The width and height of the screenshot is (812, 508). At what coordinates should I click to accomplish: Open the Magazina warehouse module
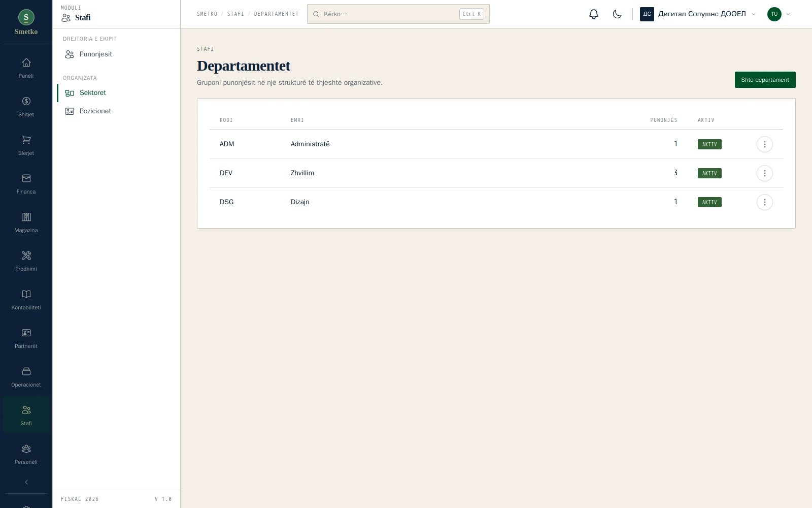point(26,223)
